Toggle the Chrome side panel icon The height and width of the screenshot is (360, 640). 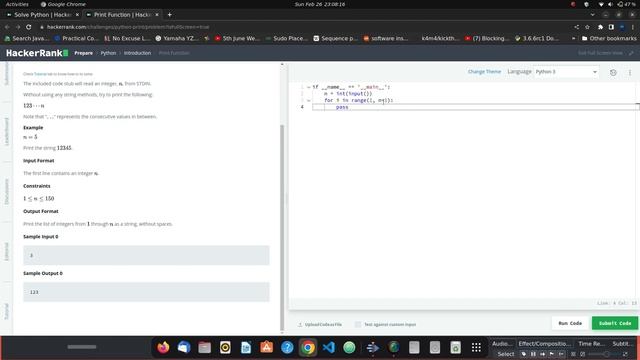coord(611,27)
